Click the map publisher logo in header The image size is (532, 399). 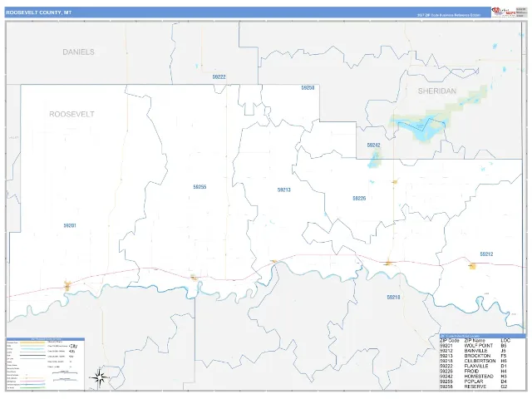pos(505,12)
